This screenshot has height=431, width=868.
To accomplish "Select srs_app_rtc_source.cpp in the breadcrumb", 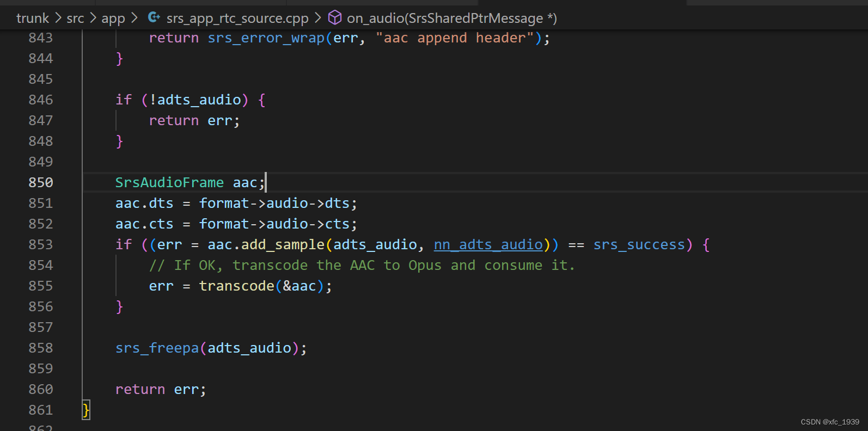I will tap(237, 19).
